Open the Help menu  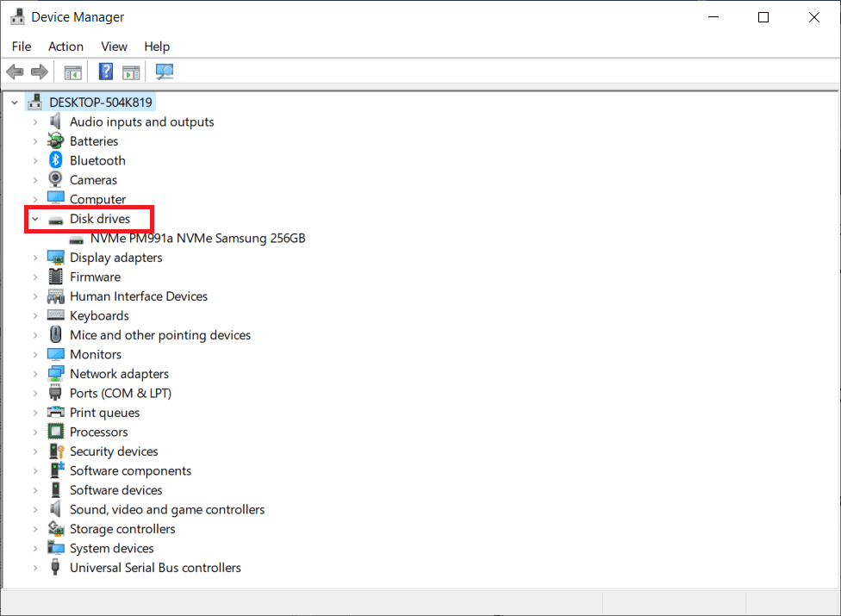157,47
